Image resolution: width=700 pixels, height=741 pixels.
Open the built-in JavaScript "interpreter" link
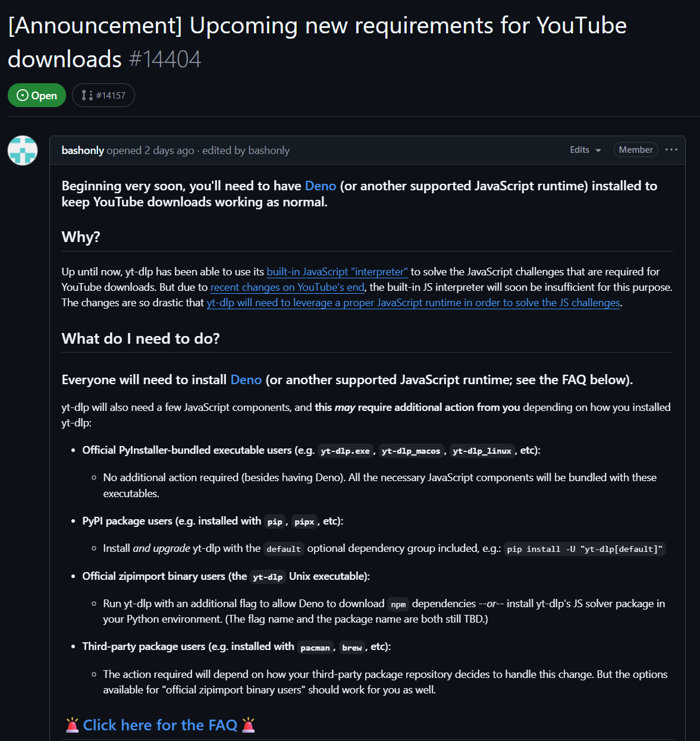[337, 272]
